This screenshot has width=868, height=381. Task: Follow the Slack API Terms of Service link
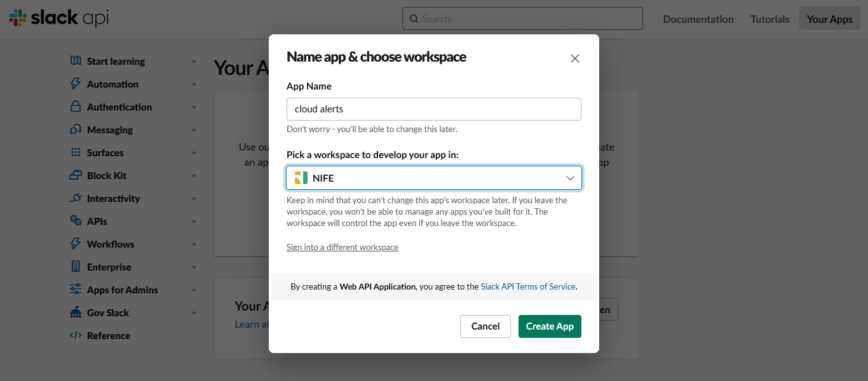[x=527, y=286]
